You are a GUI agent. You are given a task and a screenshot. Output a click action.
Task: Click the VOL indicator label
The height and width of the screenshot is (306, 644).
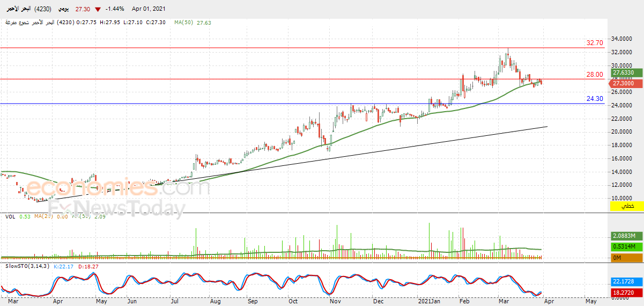[10, 217]
